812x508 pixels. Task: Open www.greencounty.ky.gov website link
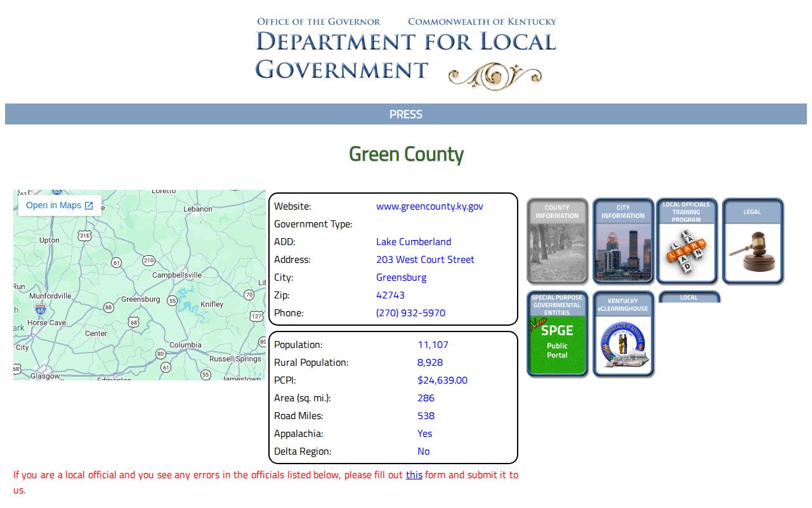click(x=429, y=206)
